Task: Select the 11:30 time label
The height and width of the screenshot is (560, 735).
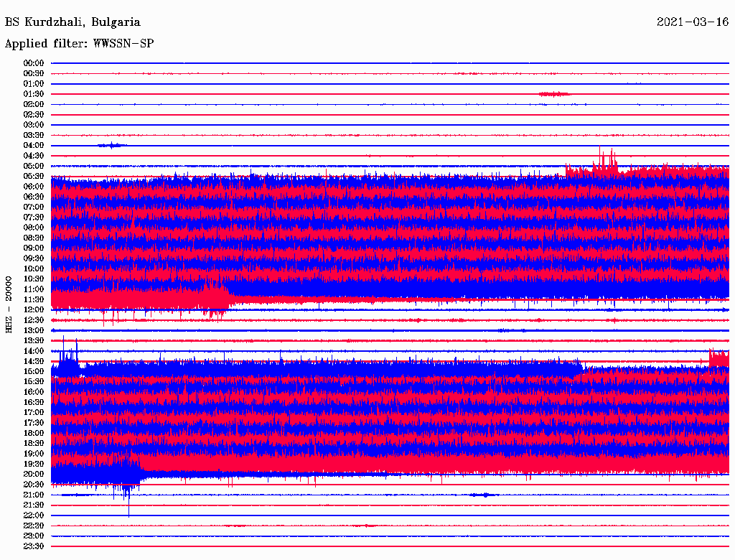Action: point(34,299)
